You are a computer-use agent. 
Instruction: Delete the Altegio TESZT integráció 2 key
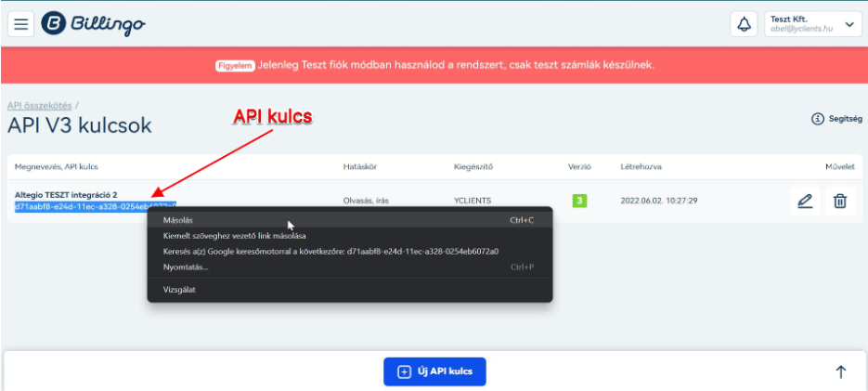point(840,201)
